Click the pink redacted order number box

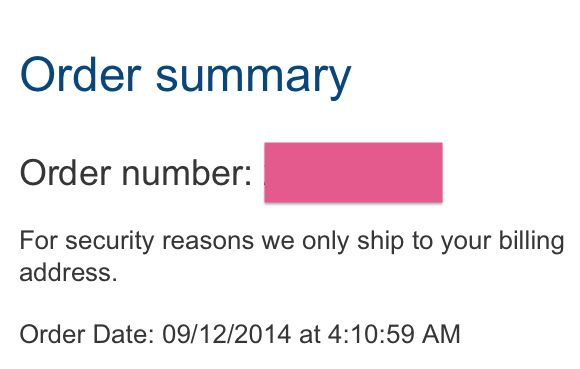pyautogui.click(x=353, y=172)
